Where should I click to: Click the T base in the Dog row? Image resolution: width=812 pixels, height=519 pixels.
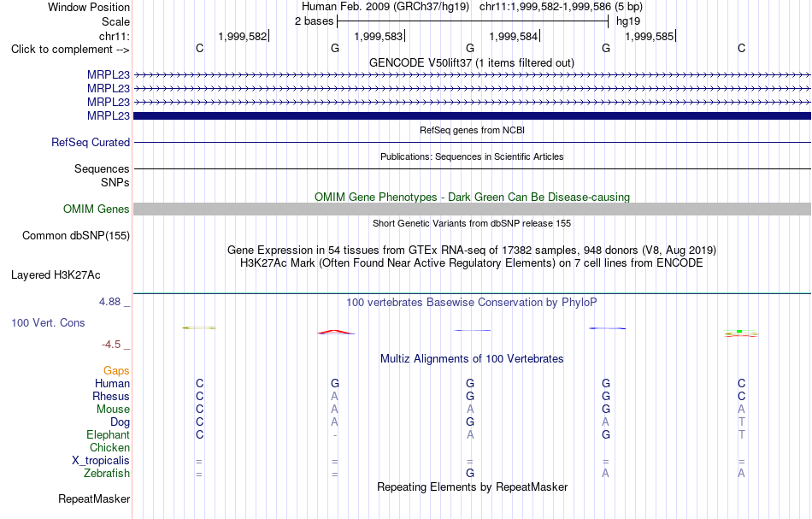[742, 422]
